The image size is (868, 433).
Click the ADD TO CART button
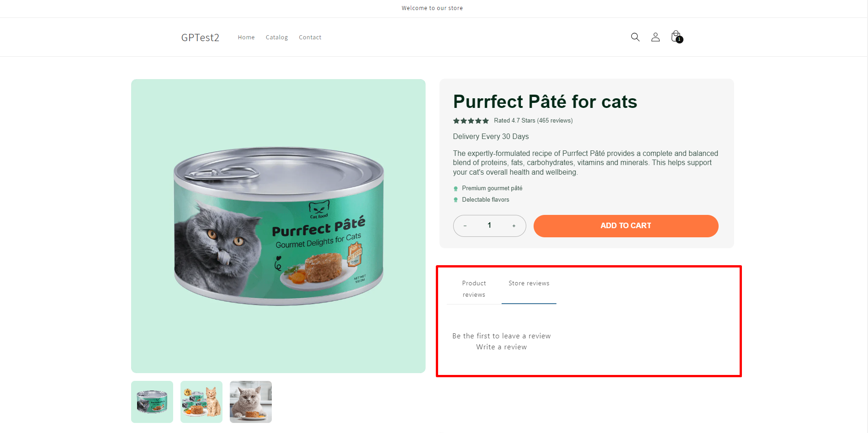tap(625, 226)
